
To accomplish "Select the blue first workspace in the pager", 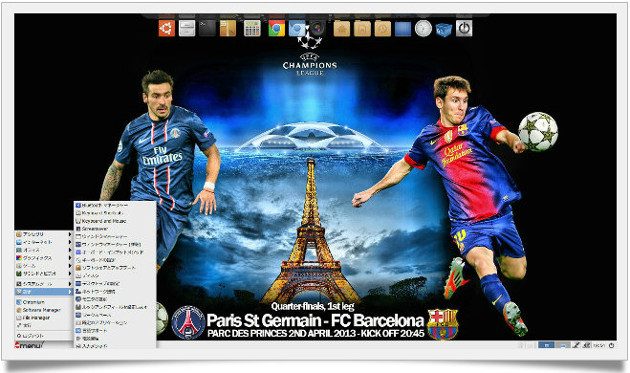I will click(x=546, y=345).
